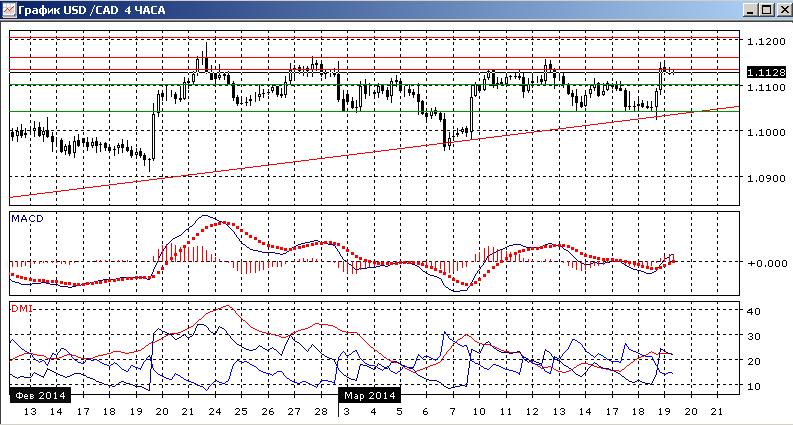Click the Фев 2014 month marker
Screen dimensions: 793x425
point(40,394)
